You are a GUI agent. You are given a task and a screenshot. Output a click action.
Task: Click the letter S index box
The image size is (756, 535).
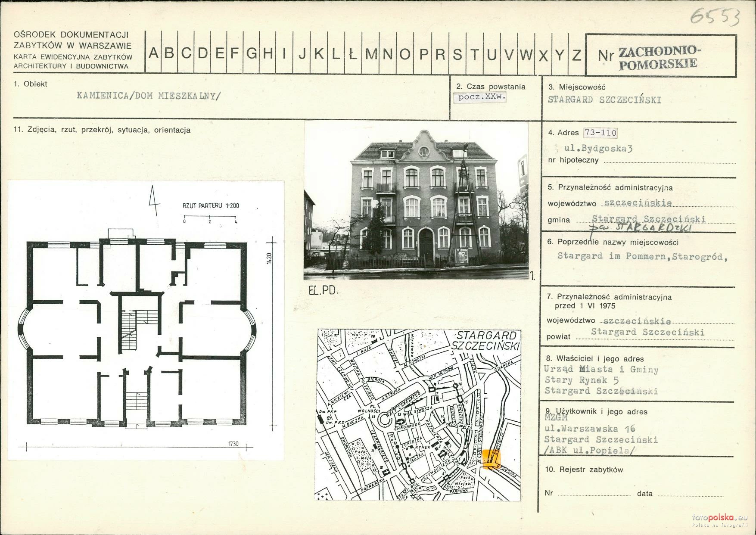457,54
